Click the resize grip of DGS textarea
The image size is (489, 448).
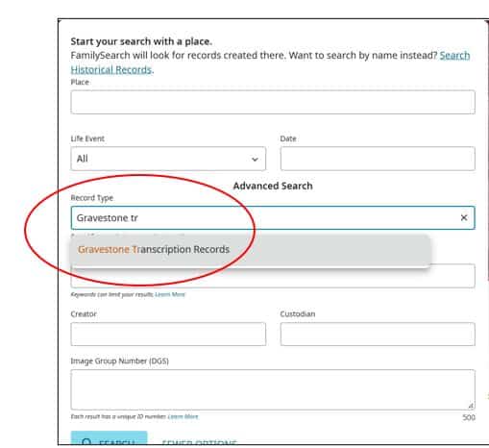[471, 406]
